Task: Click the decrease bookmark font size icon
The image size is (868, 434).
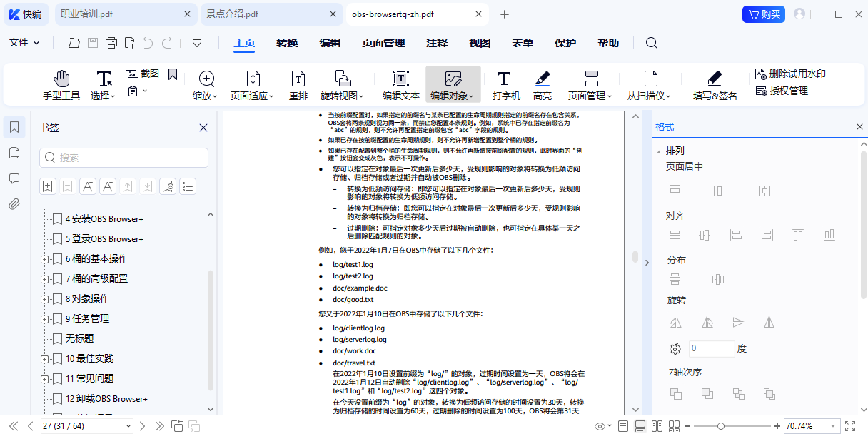Action: pos(108,186)
